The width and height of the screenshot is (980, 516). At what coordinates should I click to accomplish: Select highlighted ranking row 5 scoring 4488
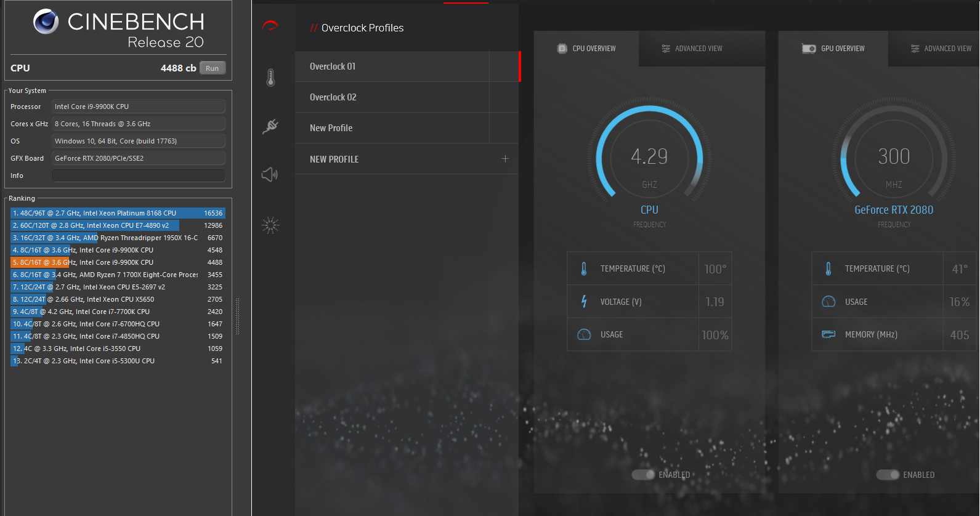pyautogui.click(x=118, y=262)
